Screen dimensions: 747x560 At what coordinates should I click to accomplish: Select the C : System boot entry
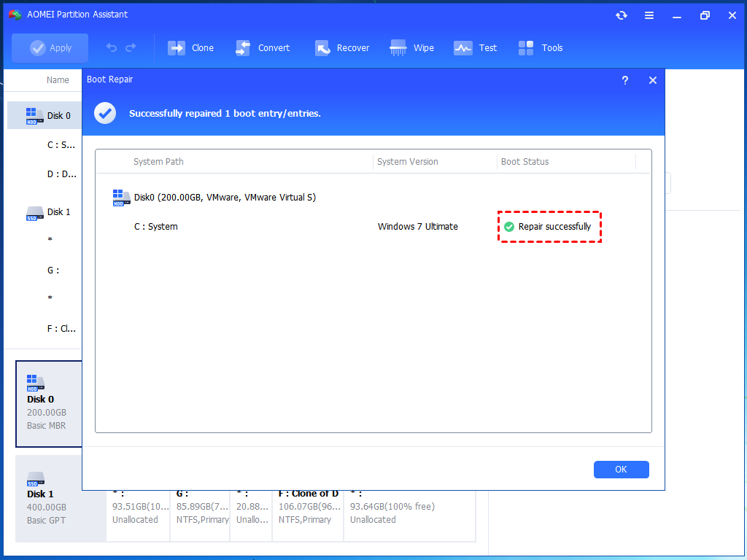pyautogui.click(x=156, y=227)
